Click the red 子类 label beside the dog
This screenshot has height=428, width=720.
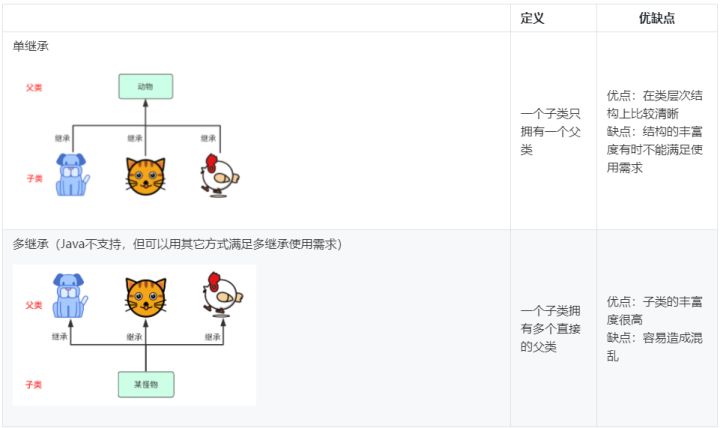coord(34,178)
